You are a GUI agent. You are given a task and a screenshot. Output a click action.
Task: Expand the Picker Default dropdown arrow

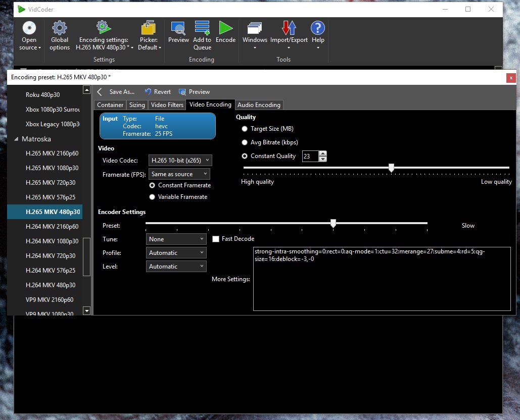click(160, 48)
